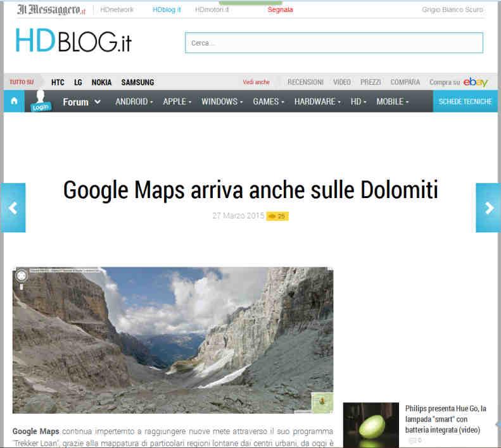Click the yellow comments count badge
This screenshot has height=448, width=501.
(277, 216)
